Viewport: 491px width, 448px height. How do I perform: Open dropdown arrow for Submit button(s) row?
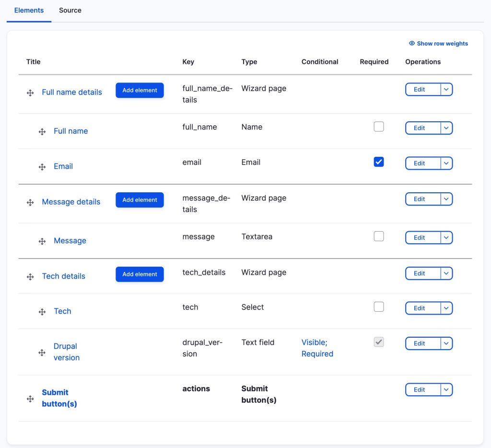click(446, 390)
